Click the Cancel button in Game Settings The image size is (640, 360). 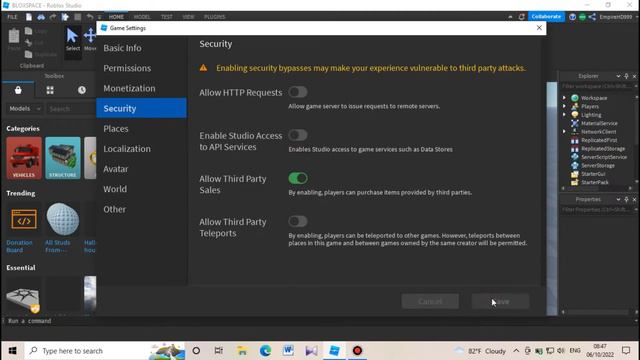[430, 301]
